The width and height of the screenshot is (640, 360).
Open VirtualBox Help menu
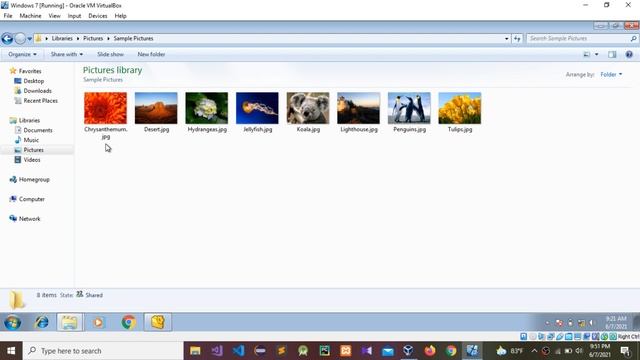pyautogui.click(x=120, y=16)
